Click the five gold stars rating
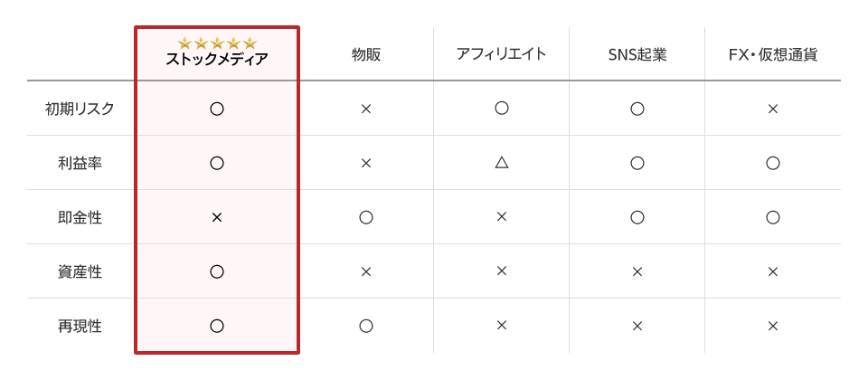The image size is (868, 380). click(x=217, y=43)
